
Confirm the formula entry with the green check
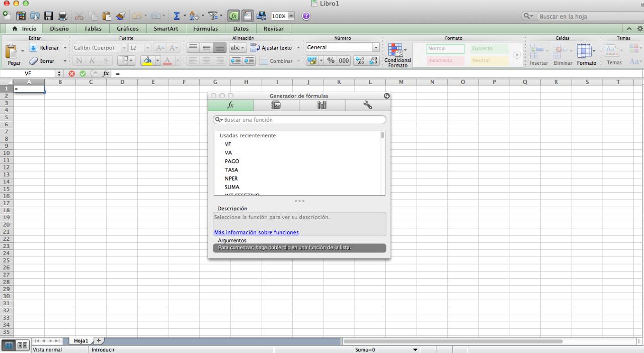(x=83, y=73)
